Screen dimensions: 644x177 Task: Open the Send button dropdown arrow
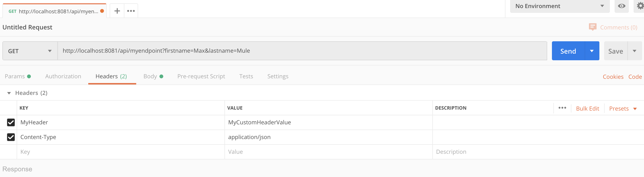[592, 51]
